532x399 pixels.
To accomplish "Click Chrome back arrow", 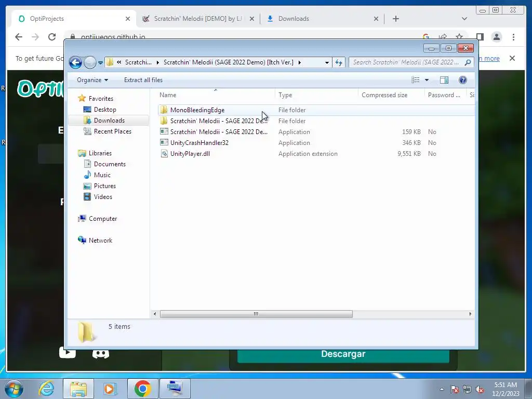I will (19, 37).
